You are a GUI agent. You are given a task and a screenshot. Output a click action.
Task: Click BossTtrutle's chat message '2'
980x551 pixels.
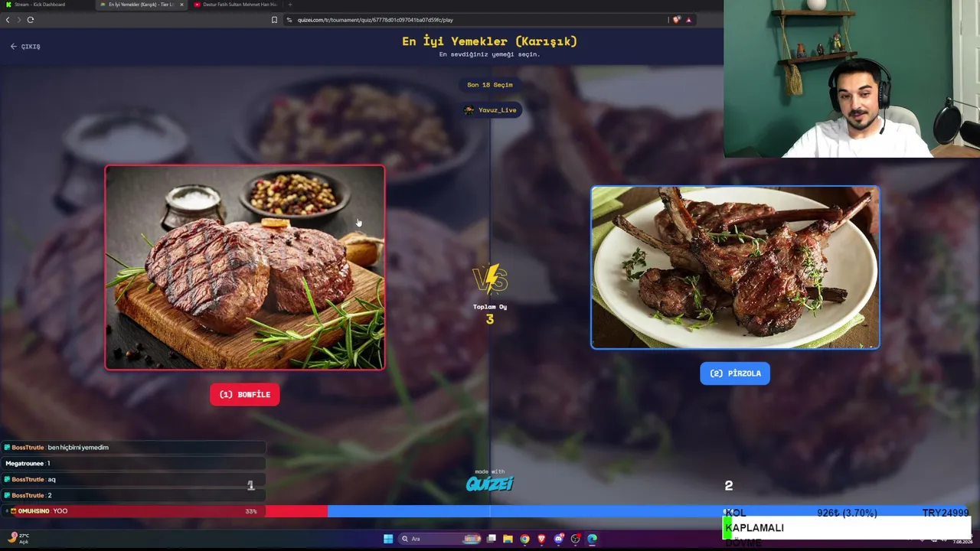(133, 496)
